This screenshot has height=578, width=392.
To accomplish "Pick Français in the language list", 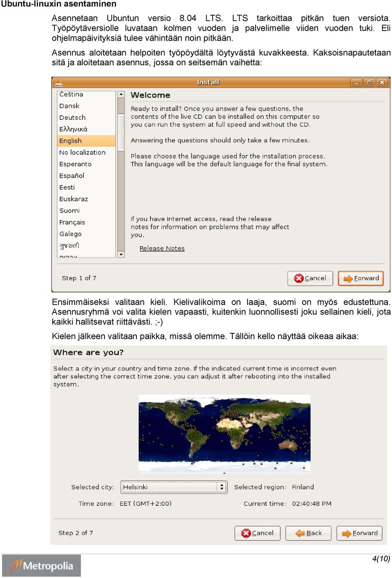I will point(87,222).
